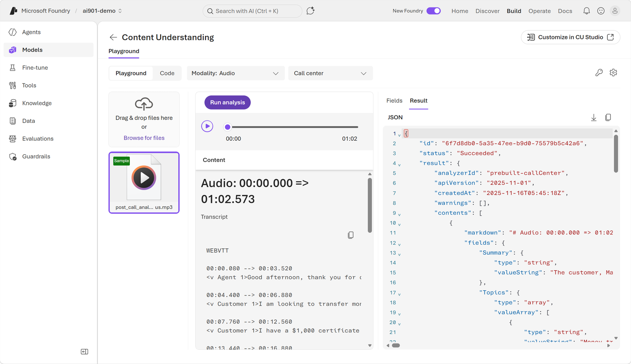Switch to the Code tab
631x364 pixels.
(167, 73)
